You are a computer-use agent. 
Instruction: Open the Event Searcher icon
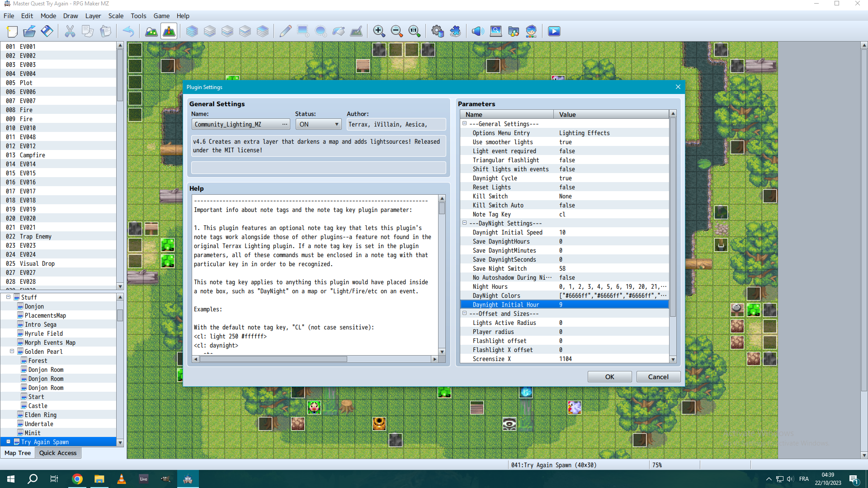[496, 31]
